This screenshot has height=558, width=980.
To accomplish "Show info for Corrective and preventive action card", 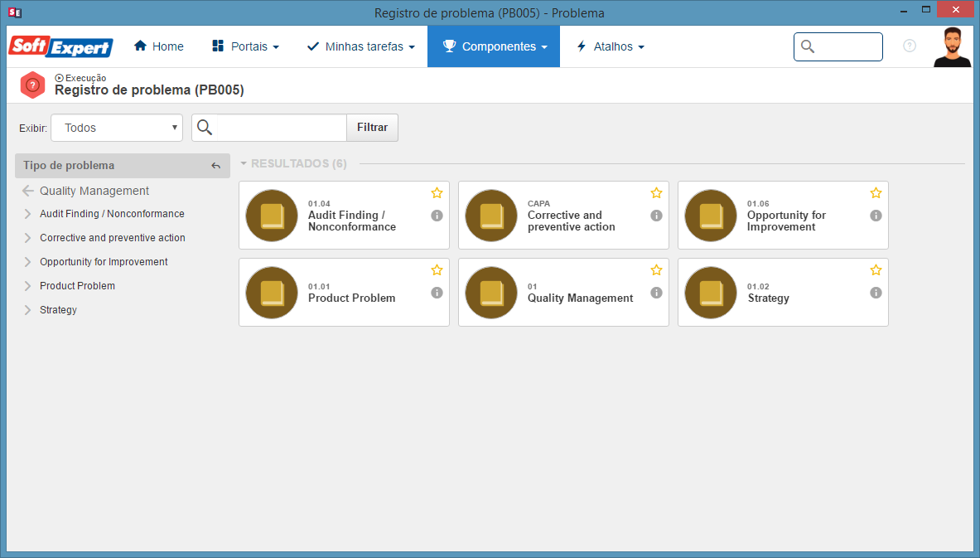I will point(656,216).
